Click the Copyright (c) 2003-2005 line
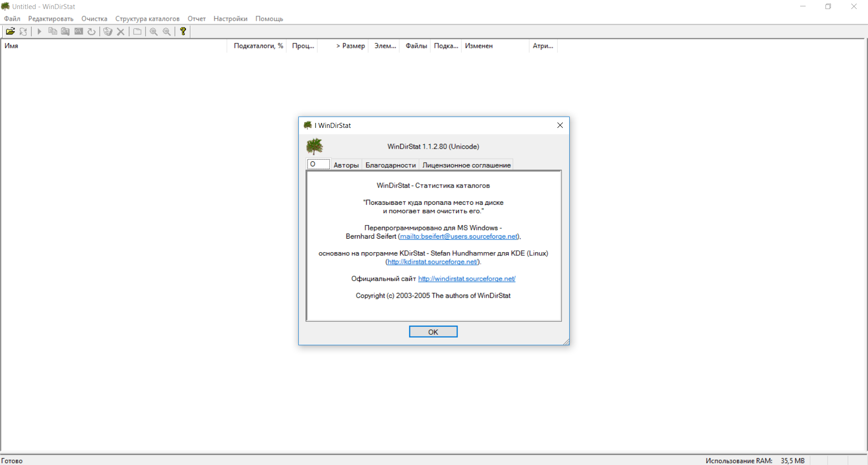This screenshot has width=868, height=465. [433, 296]
